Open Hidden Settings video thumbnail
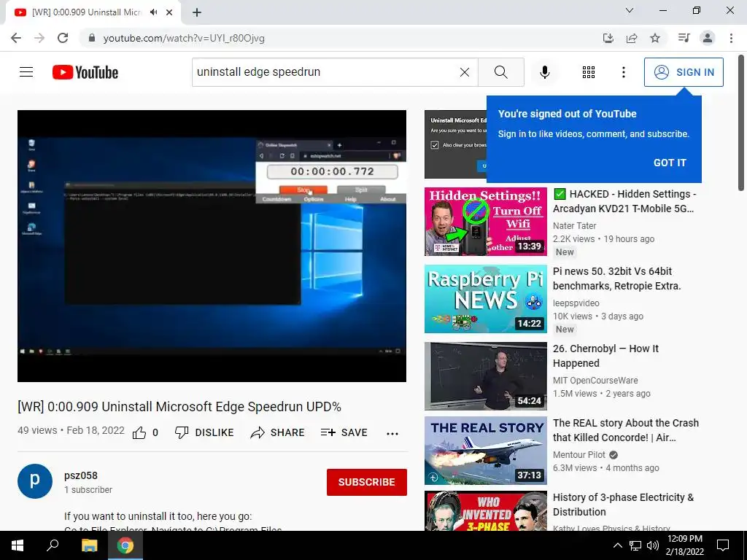 [x=485, y=222]
